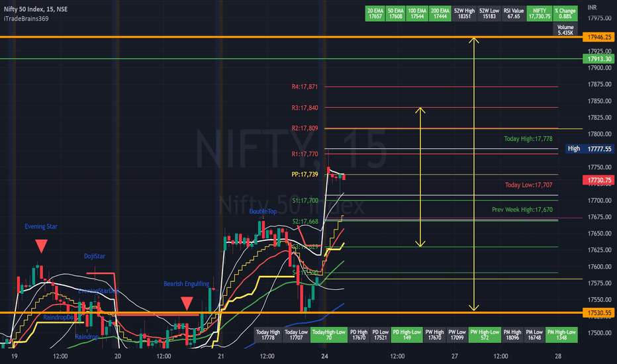Click the Evening Star pattern label
The width and height of the screenshot is (617, 364).
41,226
